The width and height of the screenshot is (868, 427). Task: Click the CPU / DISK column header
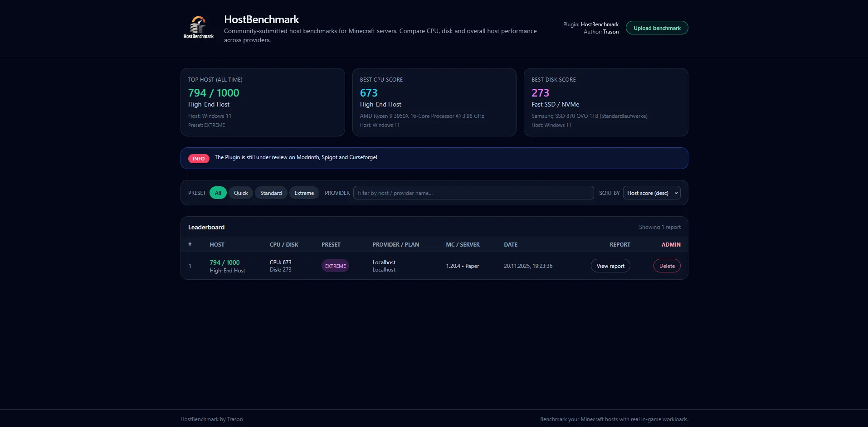[x=284, y=245]
